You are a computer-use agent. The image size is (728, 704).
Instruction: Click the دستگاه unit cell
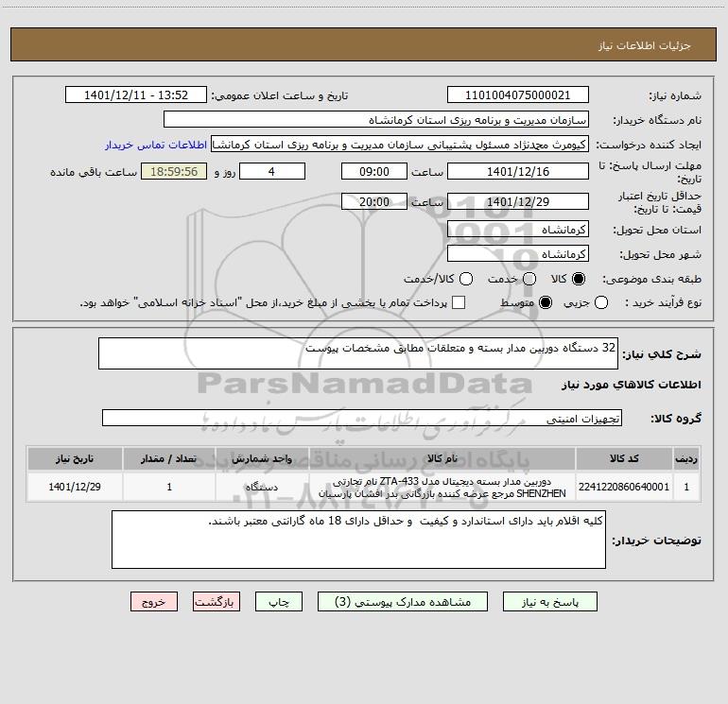click(262, 487)
